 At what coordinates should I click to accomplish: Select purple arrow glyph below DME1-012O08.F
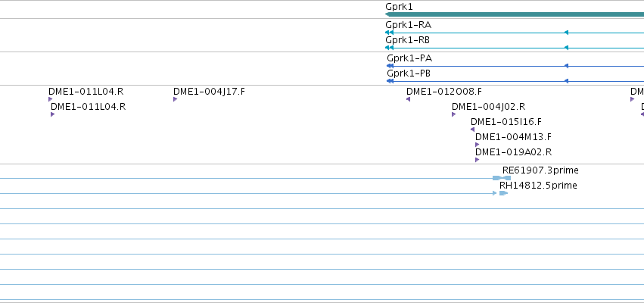(x=408, y=99)
